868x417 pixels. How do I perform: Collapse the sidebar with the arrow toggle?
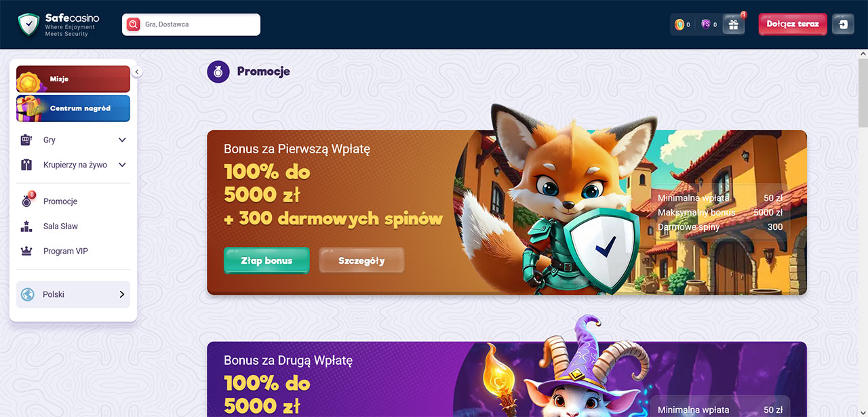tap(137, 71)
